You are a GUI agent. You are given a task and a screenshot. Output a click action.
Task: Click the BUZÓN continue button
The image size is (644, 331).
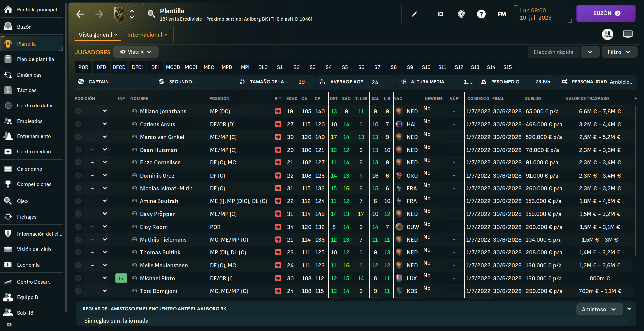(606, 13)
